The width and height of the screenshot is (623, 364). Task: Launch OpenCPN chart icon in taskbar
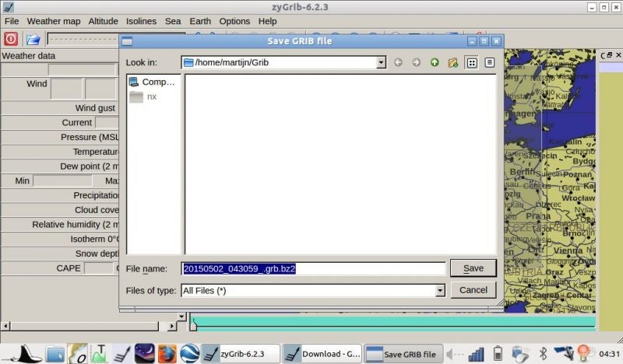(x=77, y=354)
